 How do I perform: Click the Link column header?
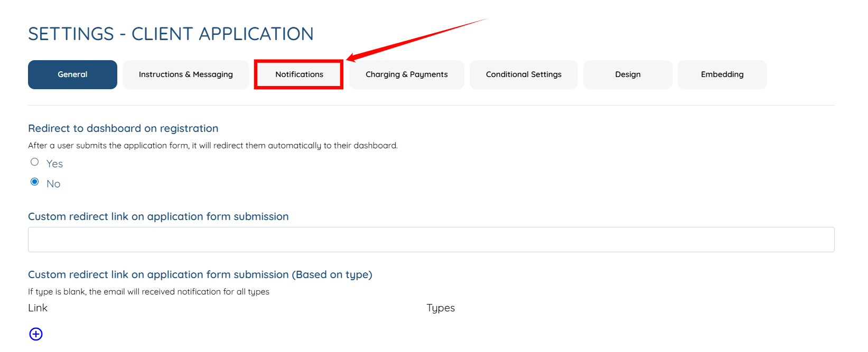(38, 308)
